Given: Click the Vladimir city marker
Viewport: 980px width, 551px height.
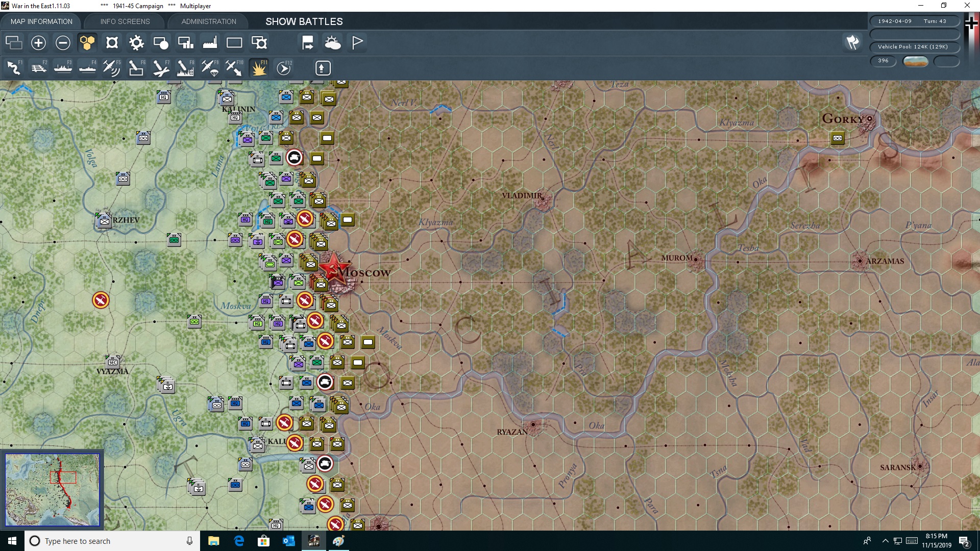Looking at the screenshot, I should [543, 198].
